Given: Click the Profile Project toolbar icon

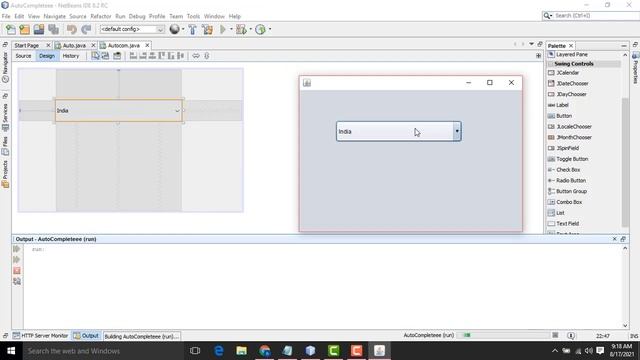Looking at the screenshot, I should pos(260,29).
